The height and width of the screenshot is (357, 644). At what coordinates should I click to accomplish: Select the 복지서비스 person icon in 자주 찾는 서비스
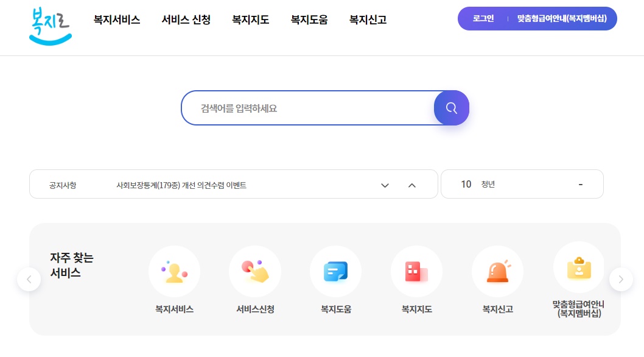pyautogui.click(x=174, y=271)
